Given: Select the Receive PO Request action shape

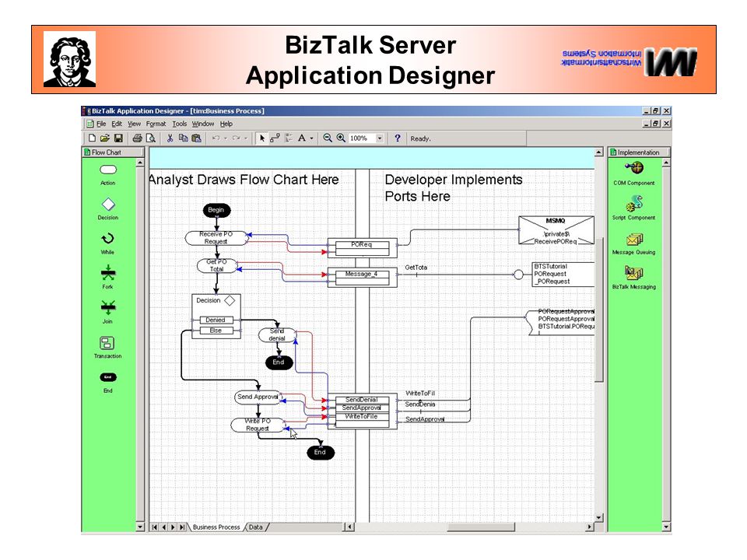Looking at the screenshot, I should point(216,238).
